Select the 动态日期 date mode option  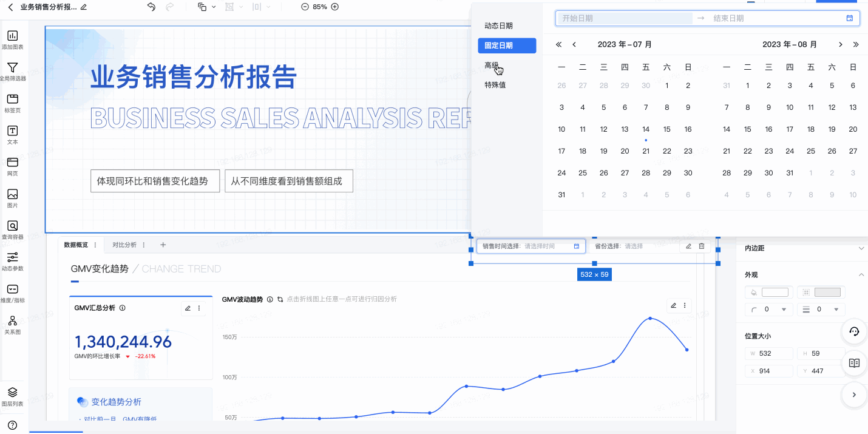coord(498,26)
